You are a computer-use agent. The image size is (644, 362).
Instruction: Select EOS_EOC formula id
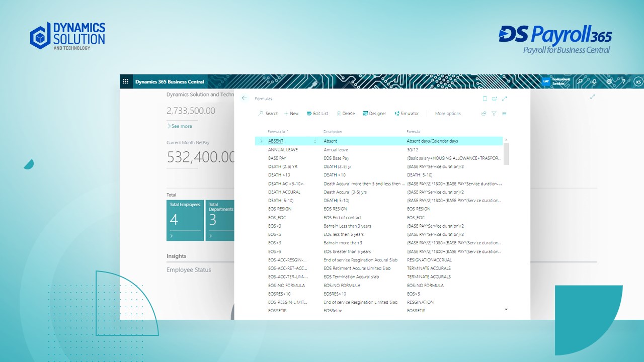pos(277,218)
